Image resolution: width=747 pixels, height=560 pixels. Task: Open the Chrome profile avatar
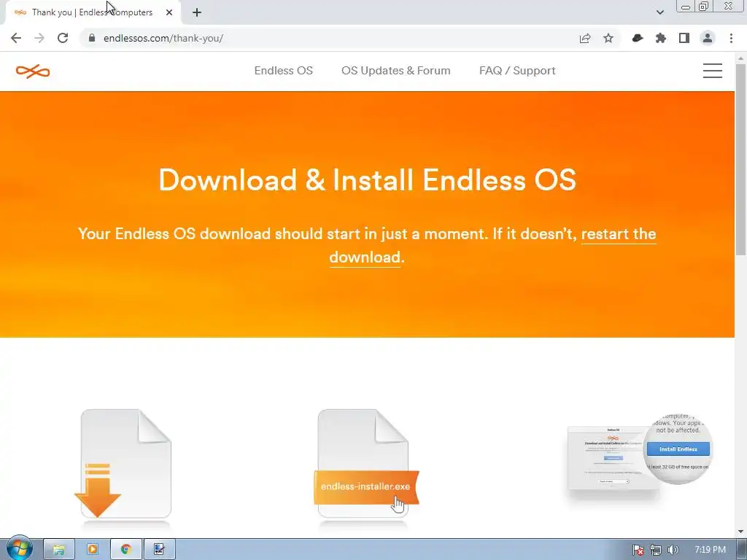pyautogui.click(x=708, y=38)
